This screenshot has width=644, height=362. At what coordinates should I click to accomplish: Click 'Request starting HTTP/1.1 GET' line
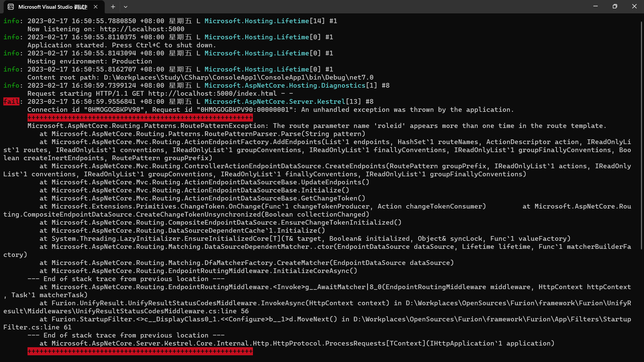coord(160,93)
